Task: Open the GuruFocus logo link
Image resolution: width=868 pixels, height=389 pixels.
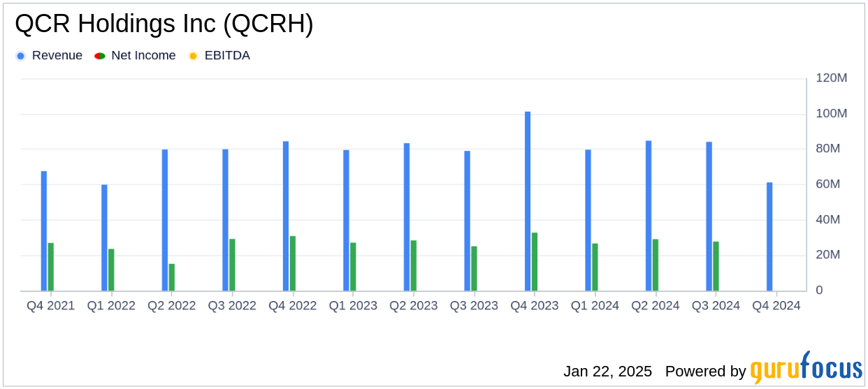Action: click(x=806, y=367)
